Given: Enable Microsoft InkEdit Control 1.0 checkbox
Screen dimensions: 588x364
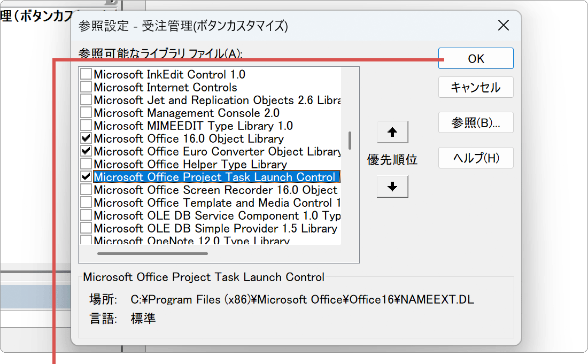Looking at the screenshot, I should click(x=86, y=74).
